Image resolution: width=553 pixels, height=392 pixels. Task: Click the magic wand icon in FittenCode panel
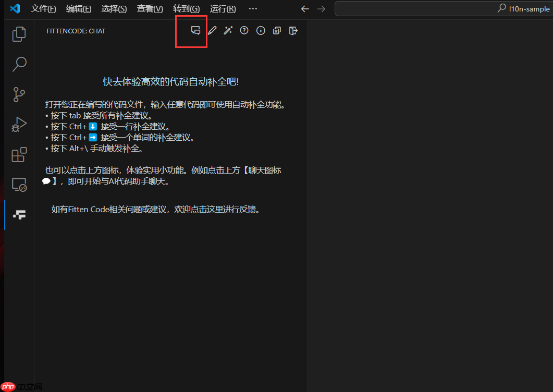point(228,30)
